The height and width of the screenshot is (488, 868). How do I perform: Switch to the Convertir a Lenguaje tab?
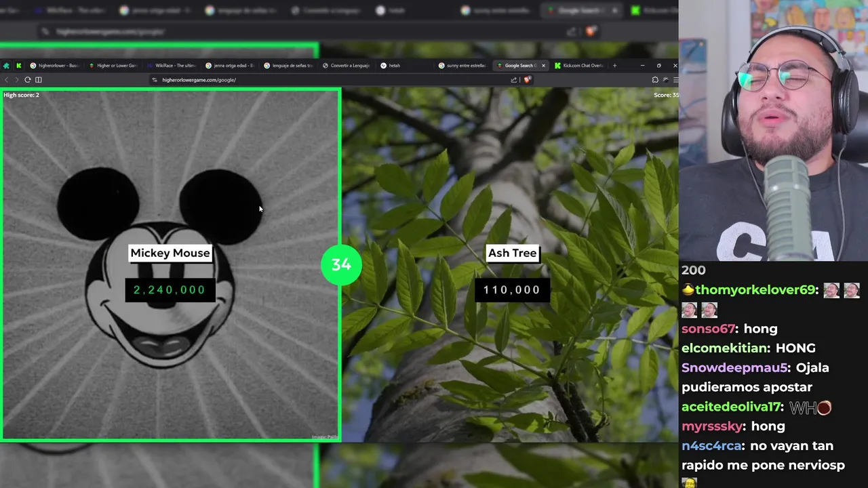click(347, 66)
